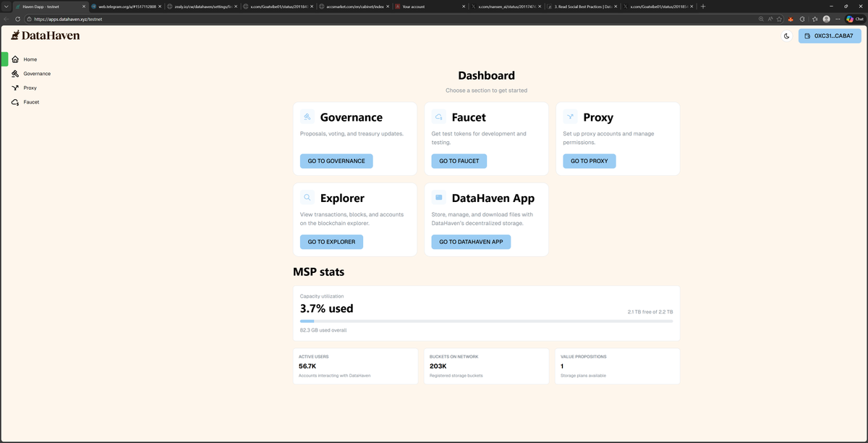Click the Go to Faucet button
The height and width of the screenshot is (443, 868).
[459, 161]
